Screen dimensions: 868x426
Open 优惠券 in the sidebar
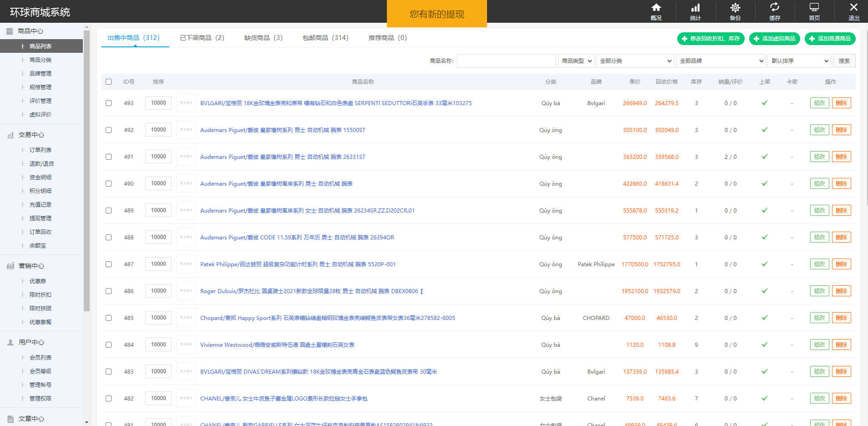(38, 281)
